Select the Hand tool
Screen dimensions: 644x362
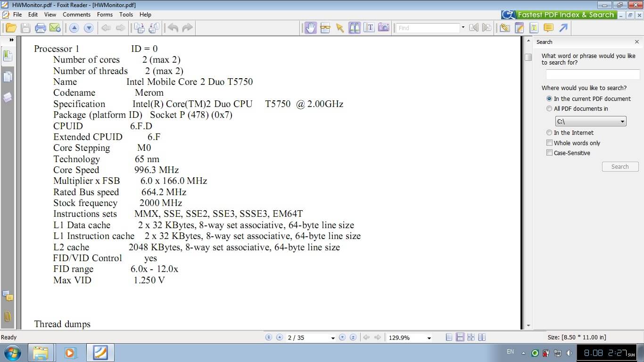(310, 28)
